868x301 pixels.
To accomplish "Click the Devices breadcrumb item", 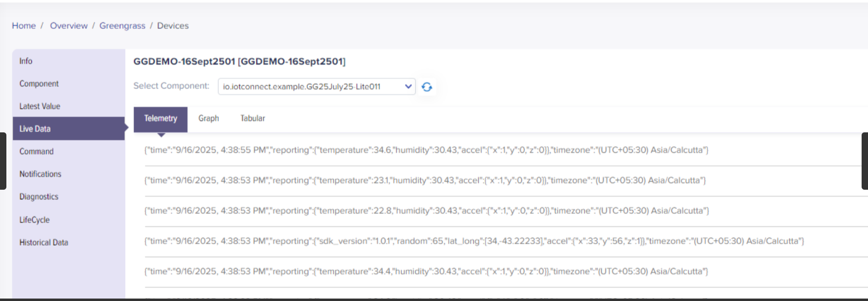I will pos(173,26).
